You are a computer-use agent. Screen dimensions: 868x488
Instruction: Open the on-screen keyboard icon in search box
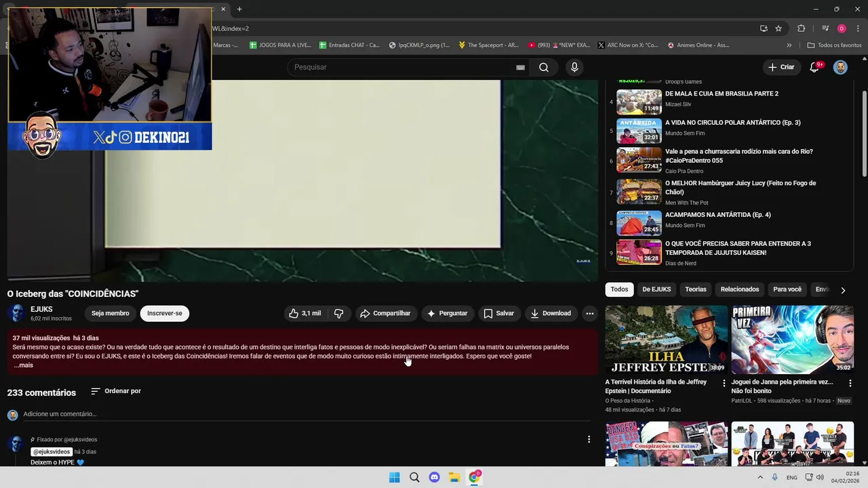pyautogui.click(x=520, y=67)
